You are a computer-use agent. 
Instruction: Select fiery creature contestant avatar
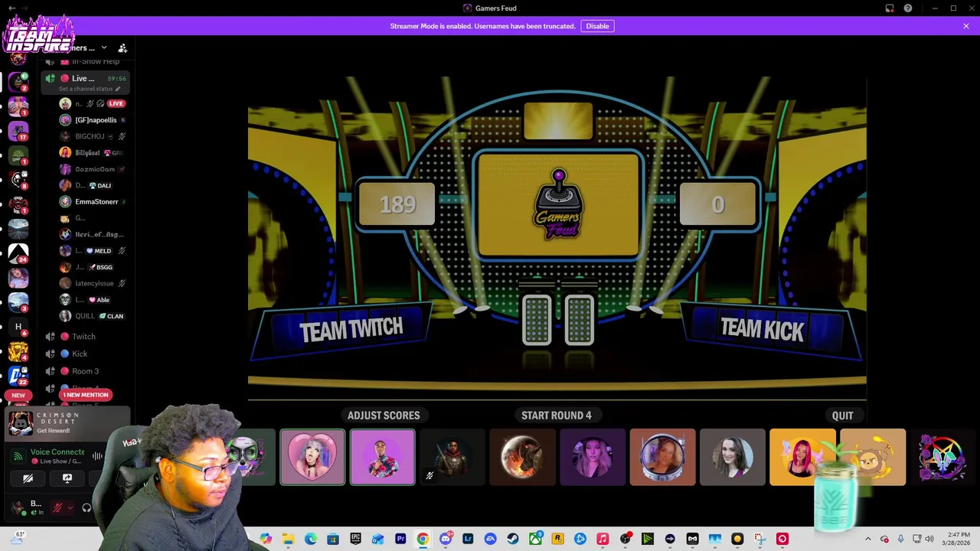[x=522, y=458]
